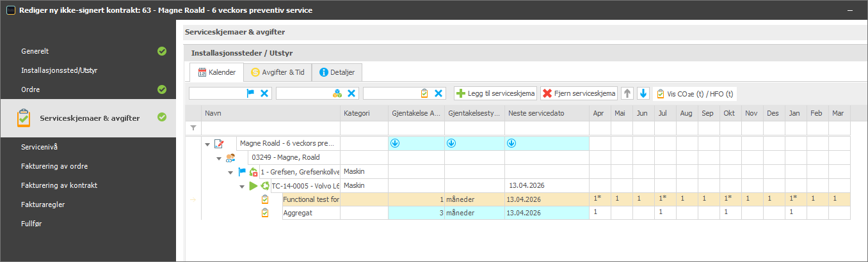Clear the flag filter with its X
This screenshot has width=868, height=262.
tap(264, 93)
